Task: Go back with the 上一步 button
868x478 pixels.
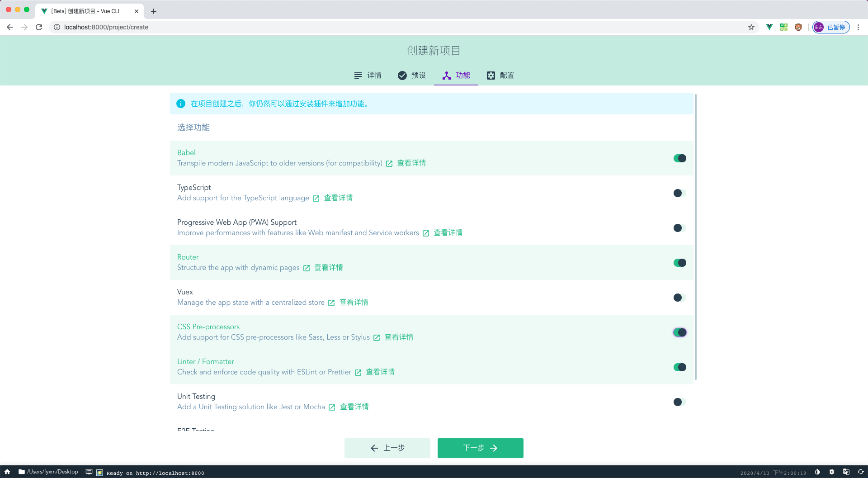Action: coord(387,448)
